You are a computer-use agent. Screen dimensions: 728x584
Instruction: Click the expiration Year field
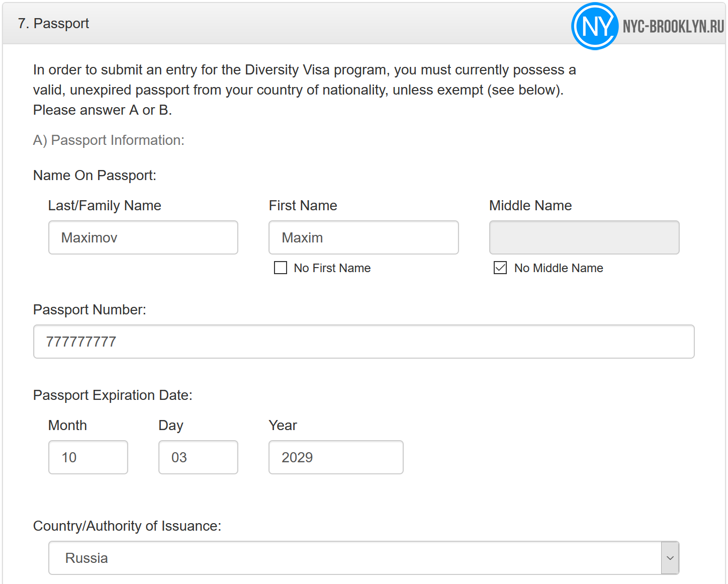[336, 457]
